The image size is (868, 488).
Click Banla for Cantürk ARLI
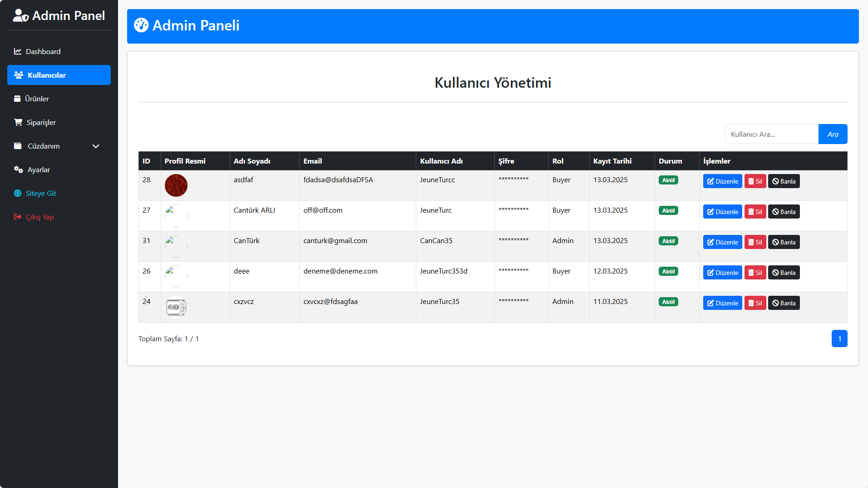pos(784,212)
